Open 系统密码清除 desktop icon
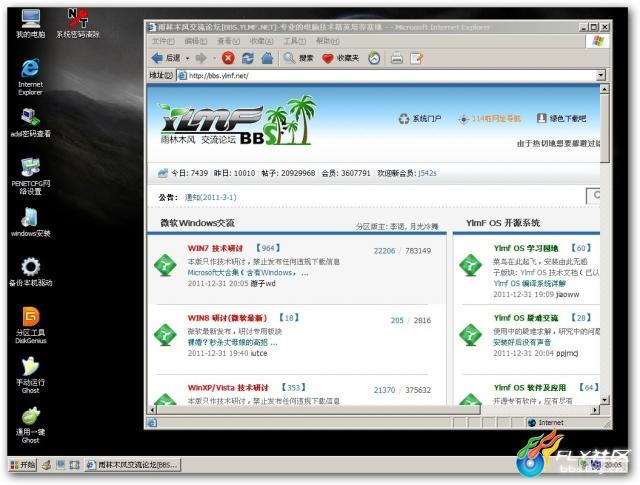The height and width of the screenshot is (485, 640). point(78,24)
